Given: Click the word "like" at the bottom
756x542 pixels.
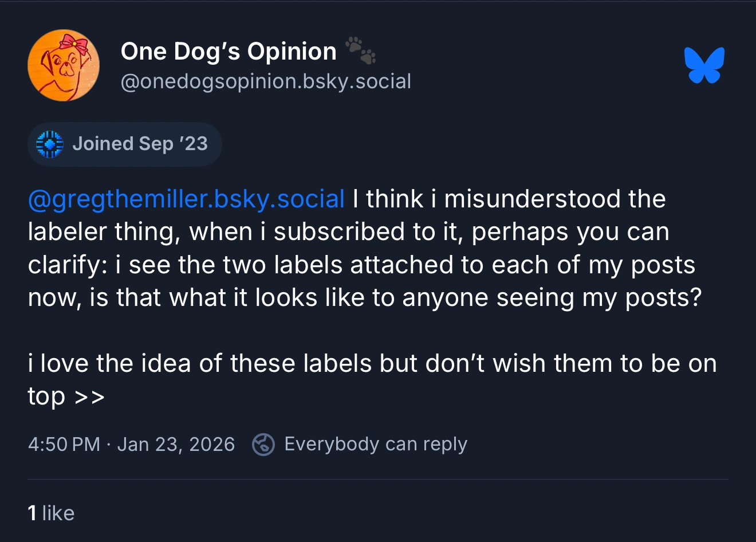Looking at the screenshot, I should coord(58,513).
